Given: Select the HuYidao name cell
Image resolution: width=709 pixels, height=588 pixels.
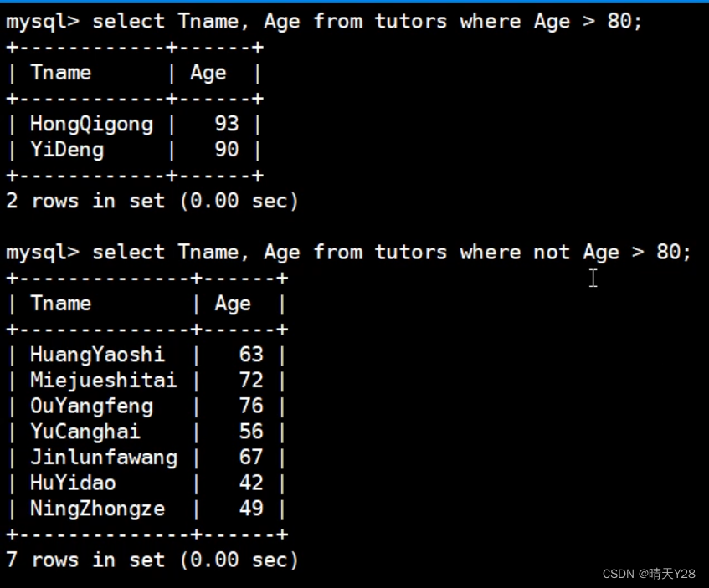Looking at the screenshot, I should click(x=74, y=483).
